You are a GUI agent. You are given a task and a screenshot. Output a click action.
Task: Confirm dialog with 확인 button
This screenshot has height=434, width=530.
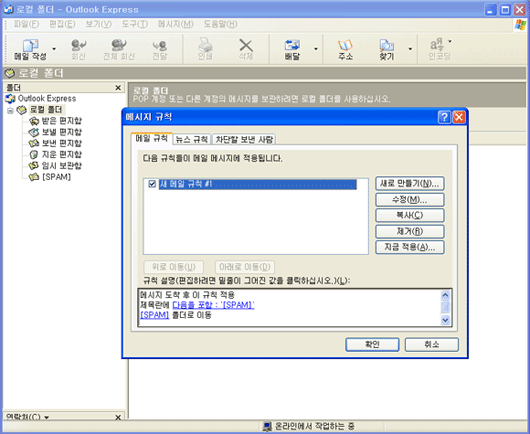pyautogui.click(x=372, y=344)
